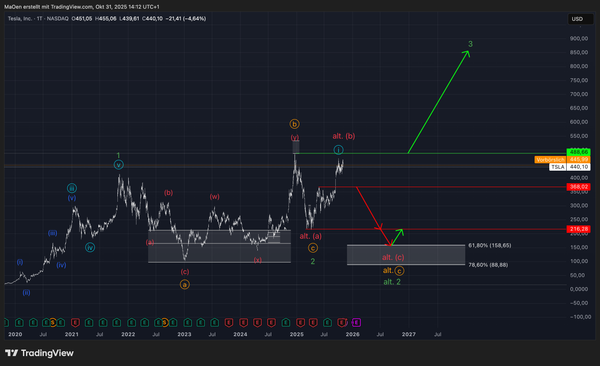Click the orange Vorbörslich 445,99 label
The height and width of the screenshot is (366, 600).
tap(562, 160)
